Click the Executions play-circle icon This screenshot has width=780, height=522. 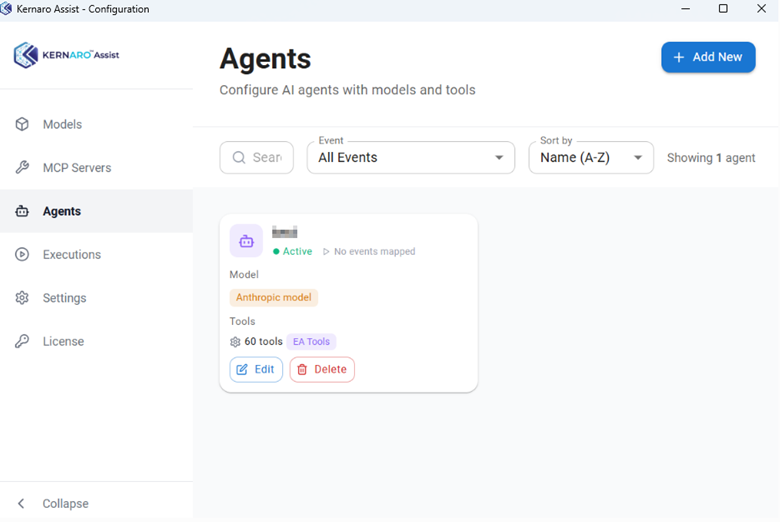click(22, 254)
